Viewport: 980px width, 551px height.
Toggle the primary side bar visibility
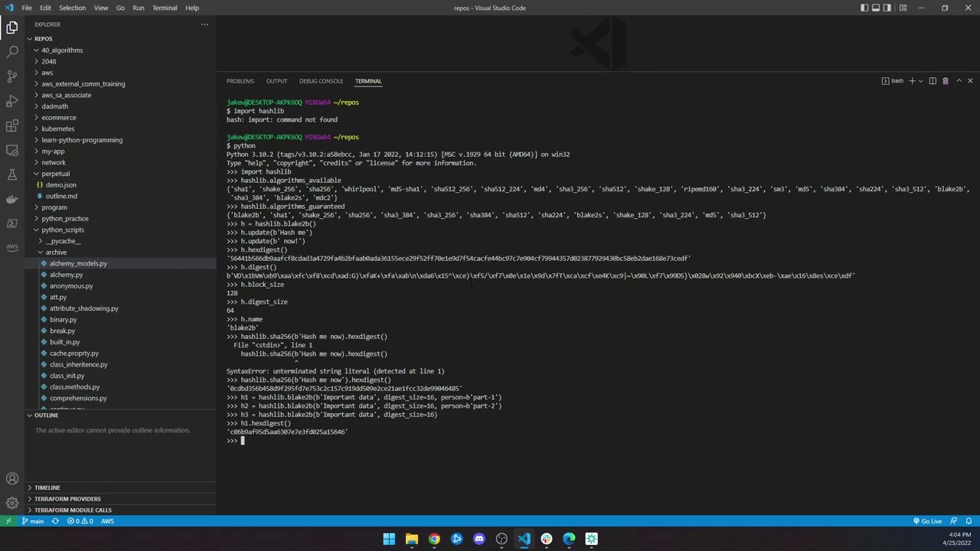pyautogui.click(x=864, y=8)
